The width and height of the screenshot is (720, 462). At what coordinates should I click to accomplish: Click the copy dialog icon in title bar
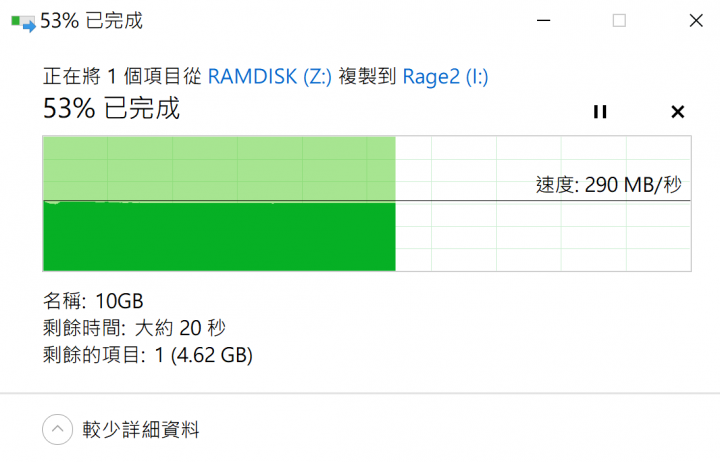click(x=23, y=23)
